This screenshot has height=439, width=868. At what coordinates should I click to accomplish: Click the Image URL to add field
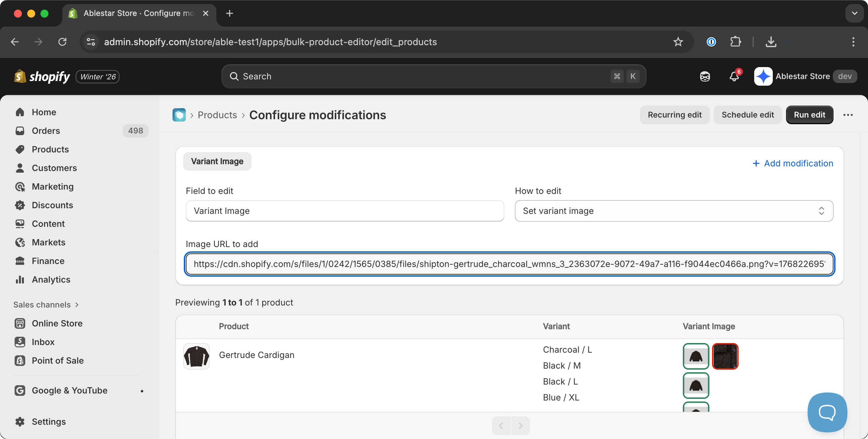point(509,264)
